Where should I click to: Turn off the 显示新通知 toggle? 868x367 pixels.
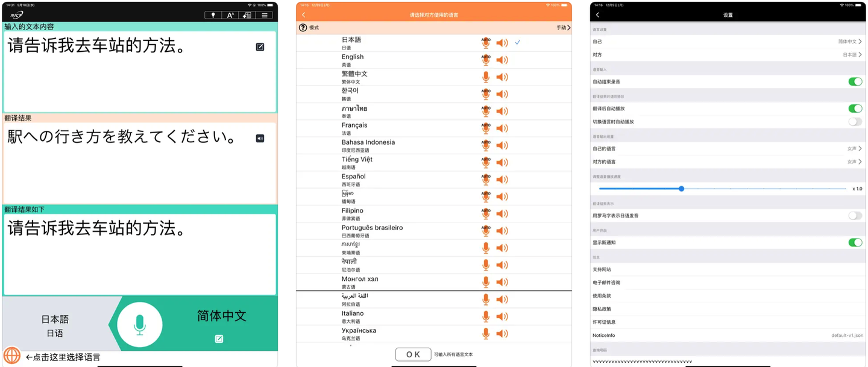(854, 241)
